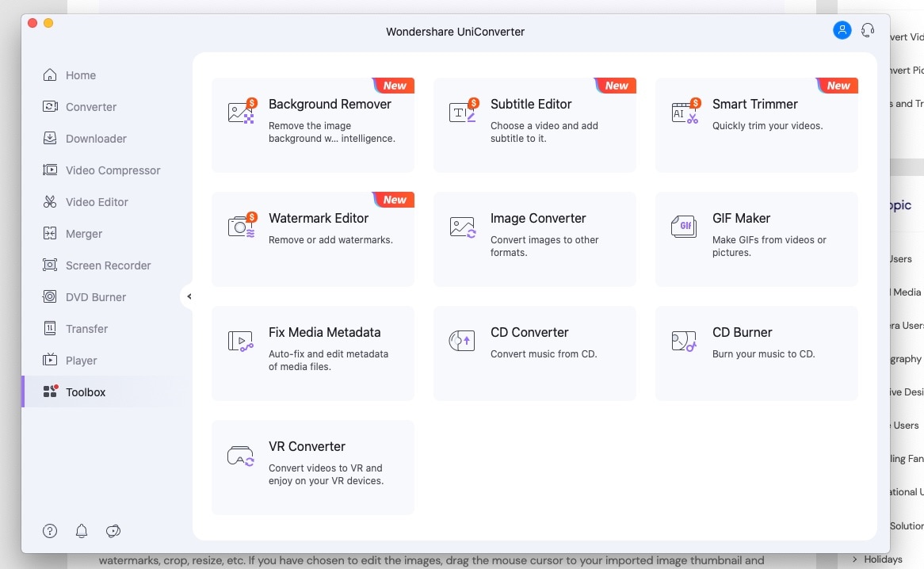Open the Background Remover card title
This screenshot has height=569, width=924.
(330, 105)
